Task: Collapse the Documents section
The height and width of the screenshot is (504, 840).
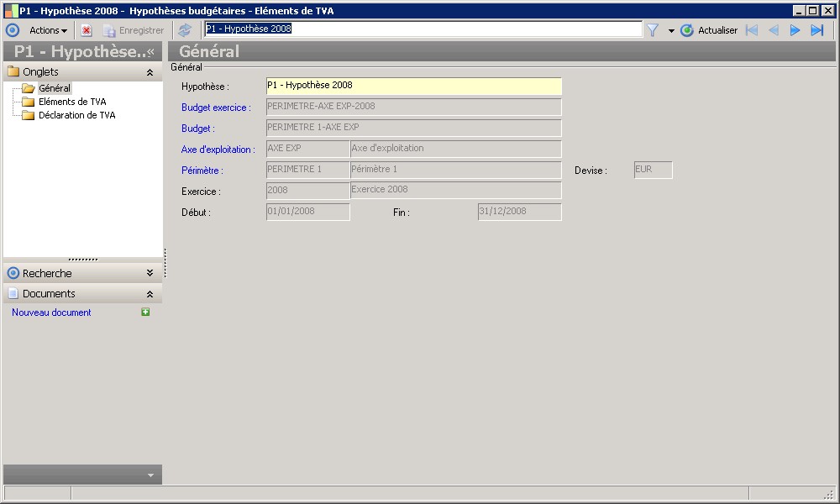Action: coord(150,294)
